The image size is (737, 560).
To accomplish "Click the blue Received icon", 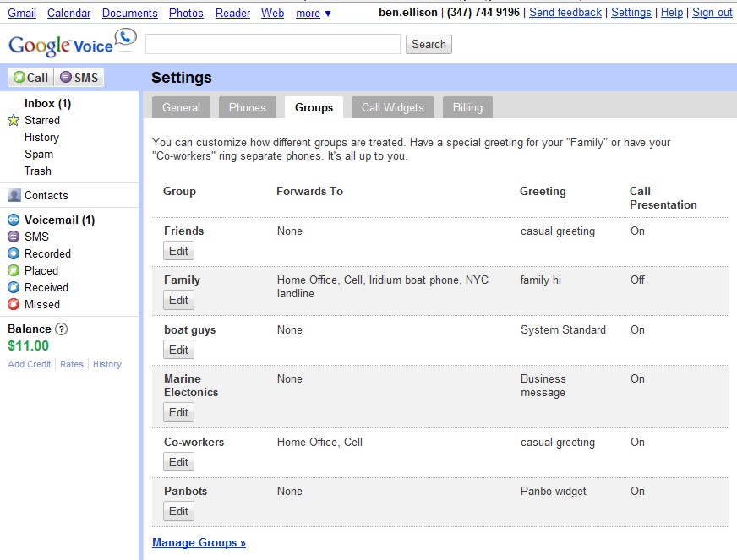I will coord(14,287).
